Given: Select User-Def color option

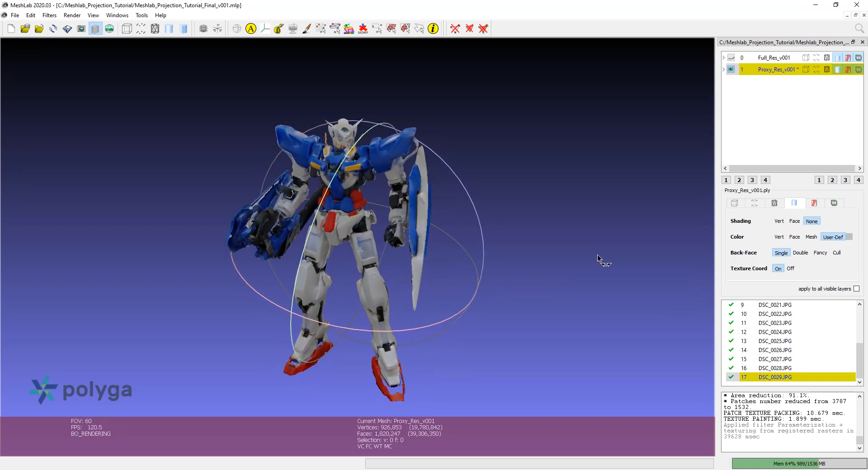Looking at the screenshot, I should (x=833, y=237).
